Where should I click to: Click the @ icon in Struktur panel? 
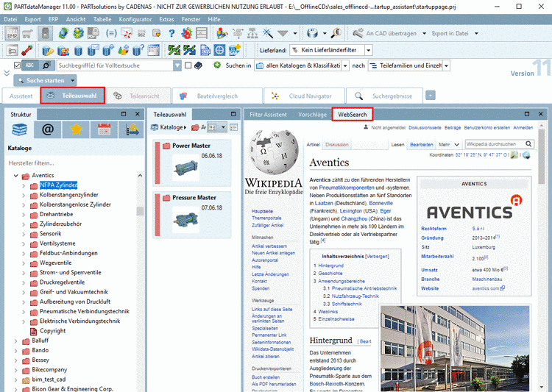click(48, 130)
